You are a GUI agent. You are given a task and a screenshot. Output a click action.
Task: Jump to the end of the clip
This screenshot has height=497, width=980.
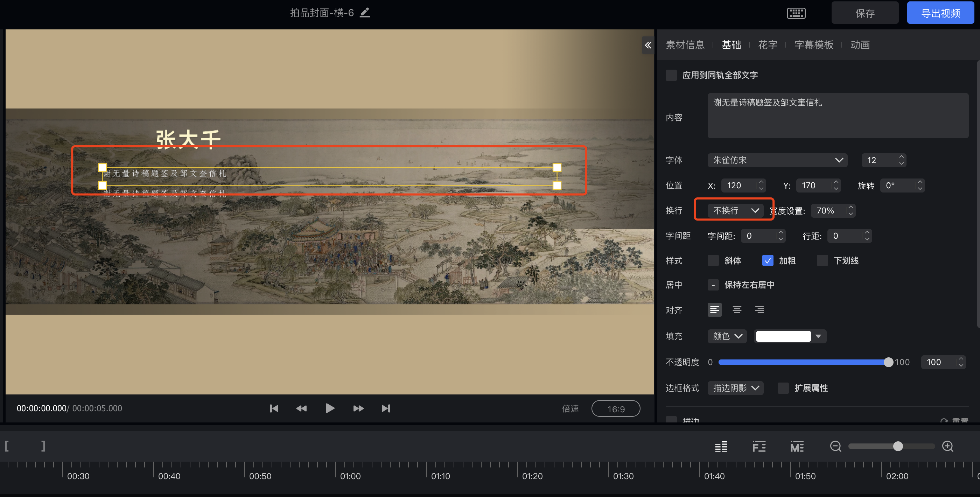click(x=386, y=408)
